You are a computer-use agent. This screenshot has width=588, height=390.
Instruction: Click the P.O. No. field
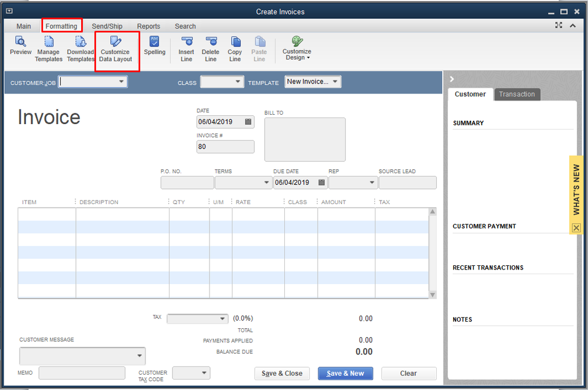click(187, 182)
